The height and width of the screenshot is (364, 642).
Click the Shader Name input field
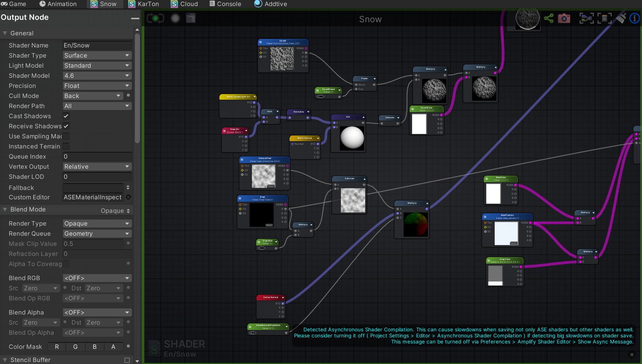pos(97,45)
